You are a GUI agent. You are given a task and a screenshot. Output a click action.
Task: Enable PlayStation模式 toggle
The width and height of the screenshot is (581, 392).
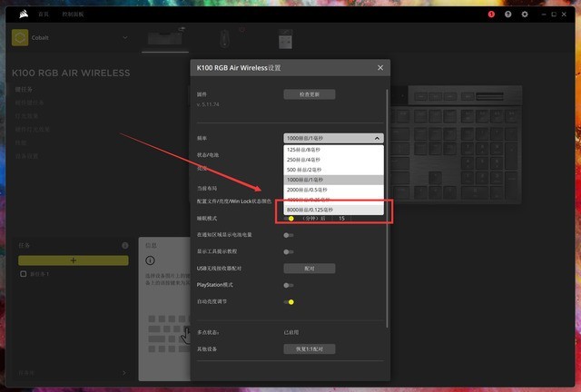click(x=289, y=285)
